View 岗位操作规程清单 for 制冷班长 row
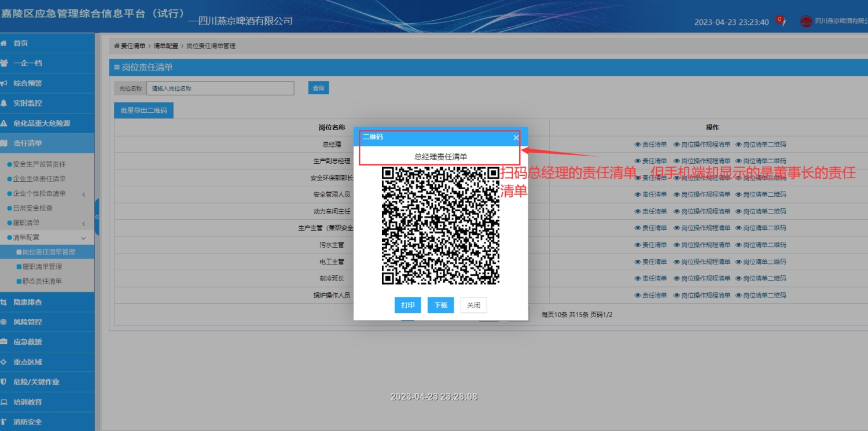The width and height of the screenshot is (868, 431). 702,279
